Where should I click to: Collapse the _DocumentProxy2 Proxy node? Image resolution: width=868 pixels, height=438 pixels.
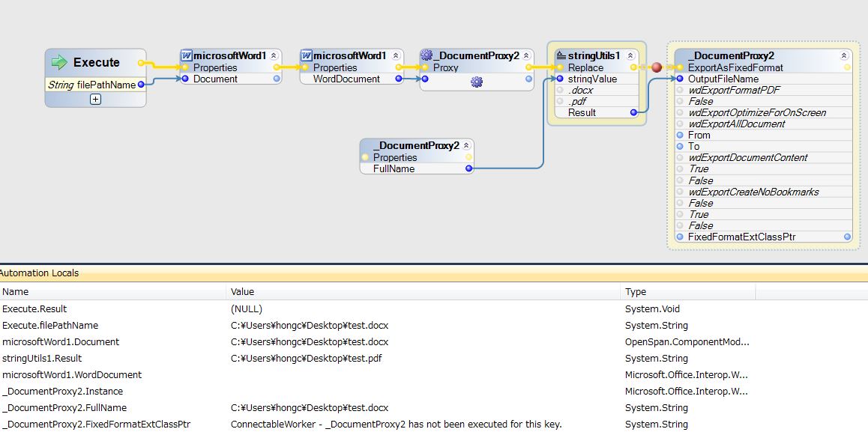(526, 56)
